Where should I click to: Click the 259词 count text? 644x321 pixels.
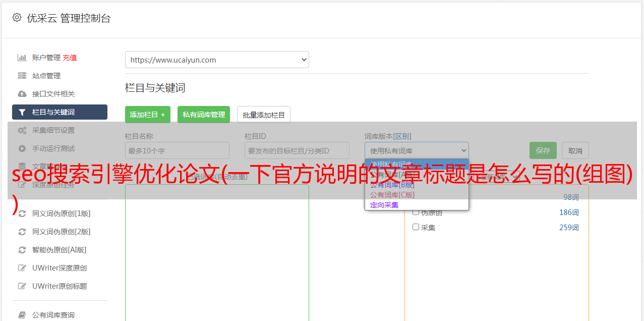(x=569, y=228)
